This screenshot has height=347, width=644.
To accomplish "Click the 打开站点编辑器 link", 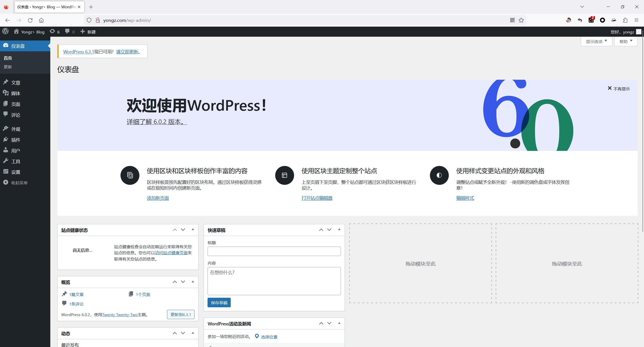I will click(317, 198).
